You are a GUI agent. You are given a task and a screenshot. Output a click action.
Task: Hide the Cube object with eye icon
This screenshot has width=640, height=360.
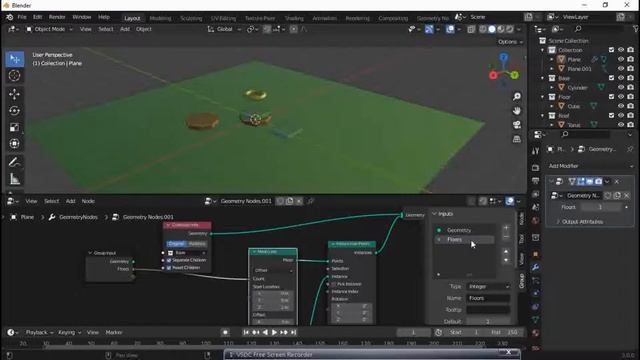621,106
